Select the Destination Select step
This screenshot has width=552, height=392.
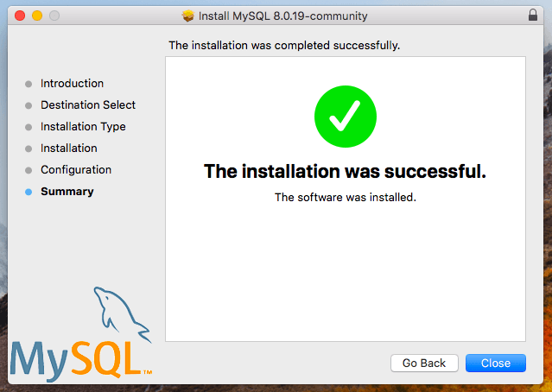coord(87,105)
